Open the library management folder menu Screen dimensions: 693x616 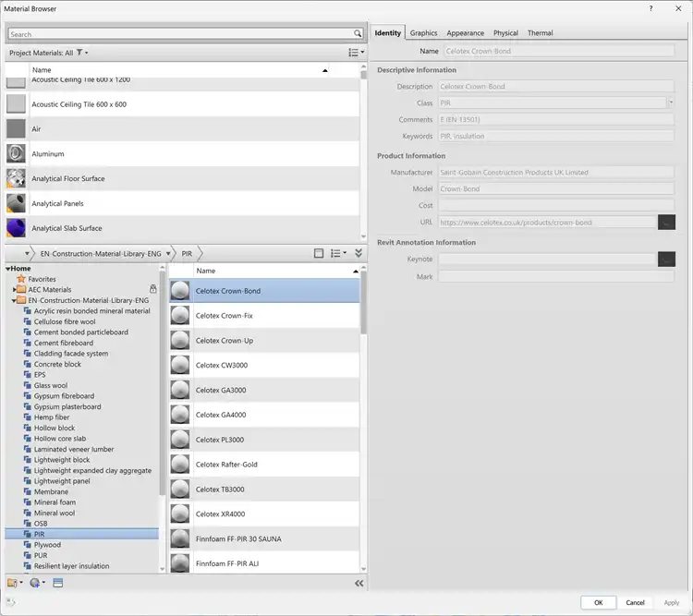click(15, 583)
